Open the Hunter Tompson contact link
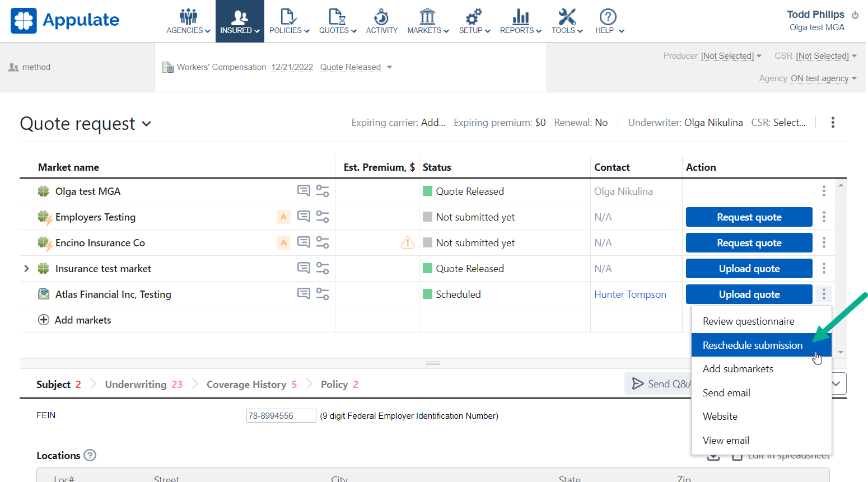 pyautogui.click(x=630, y=294)
